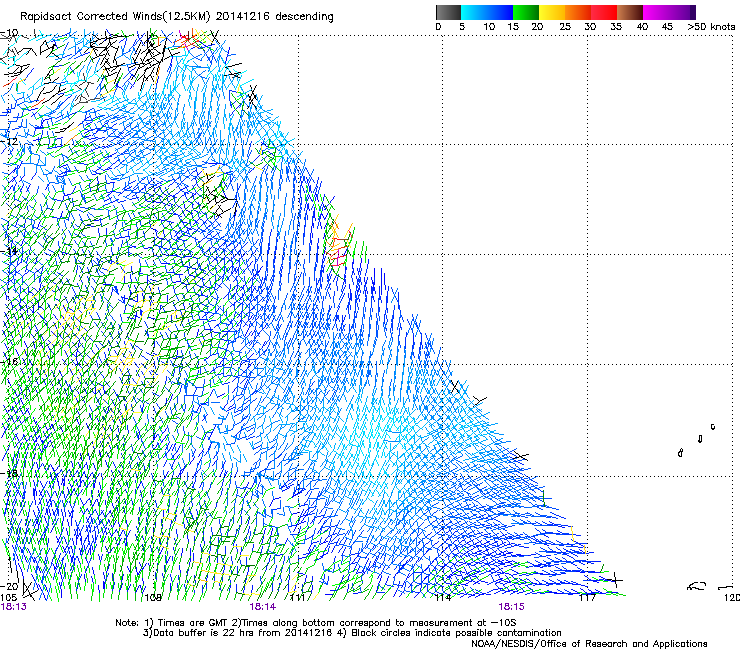Select the '15' legend scale label
Viewport: 740px width, 650px height.
click(x=513, y=27)
